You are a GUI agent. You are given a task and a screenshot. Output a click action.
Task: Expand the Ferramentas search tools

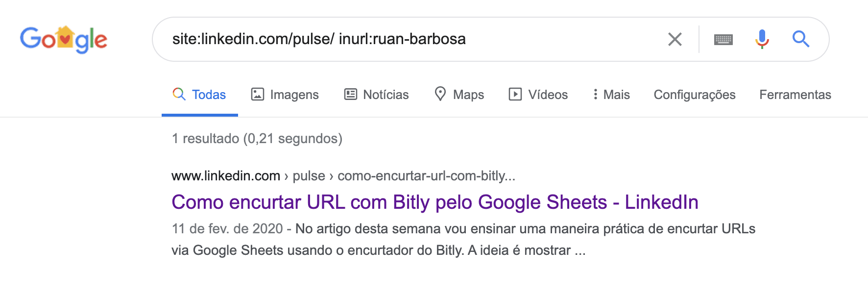[x=795, y=95]
